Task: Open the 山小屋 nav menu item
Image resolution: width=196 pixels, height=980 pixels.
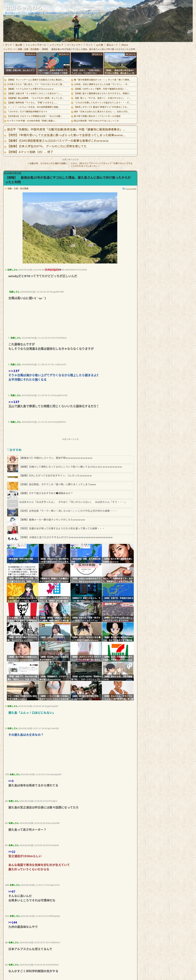Action: tap(100, 45)
